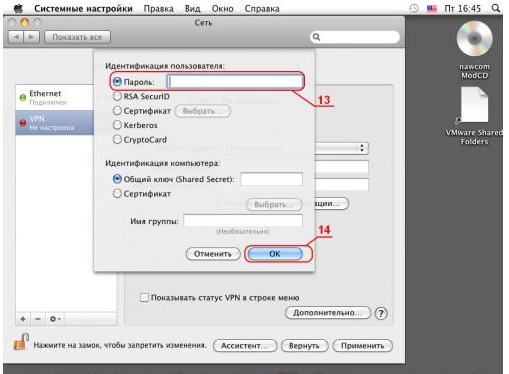Open Time Machine menu bar icon
The width and height of the screenshot is (509, 374).
[414, 8]
